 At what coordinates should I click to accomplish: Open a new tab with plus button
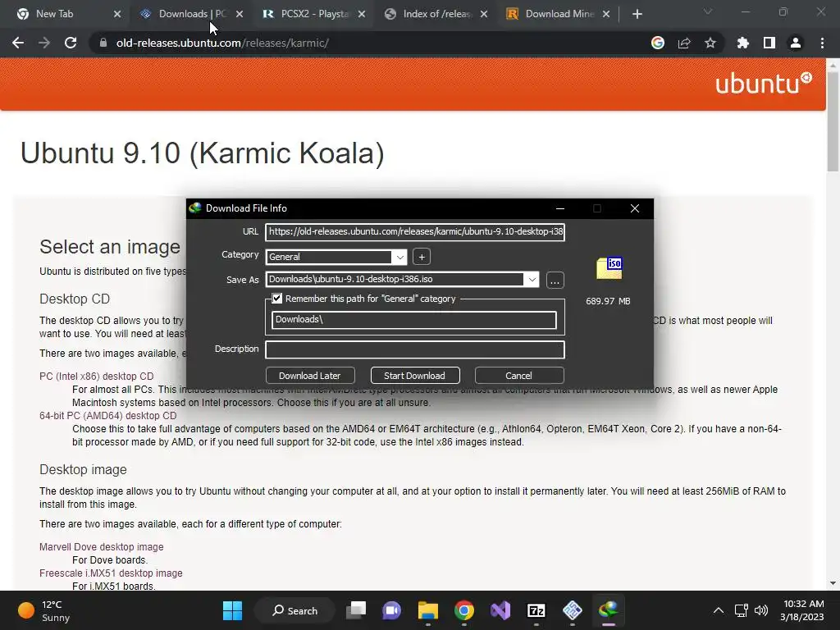tap(637, 14)
